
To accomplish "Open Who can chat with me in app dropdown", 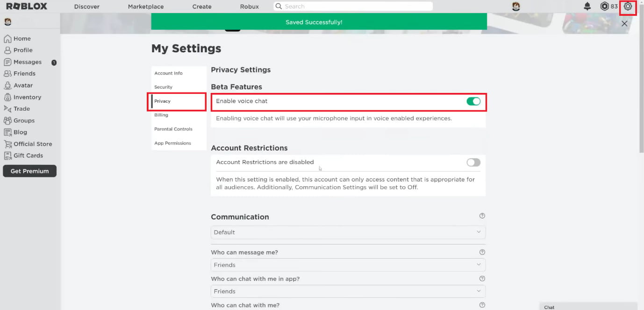I will pyautogui.click(x=348, y=291).
